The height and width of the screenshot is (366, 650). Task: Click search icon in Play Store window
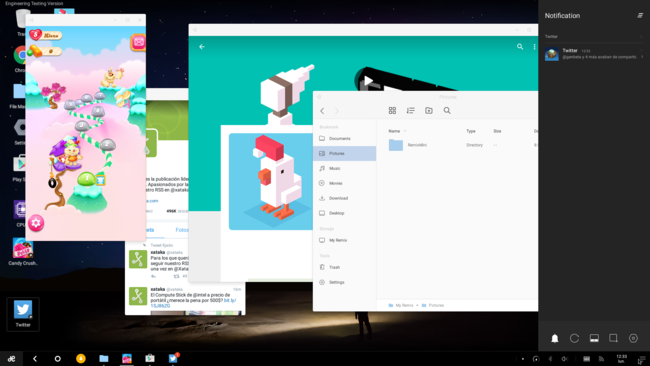(x=520, y=47)
